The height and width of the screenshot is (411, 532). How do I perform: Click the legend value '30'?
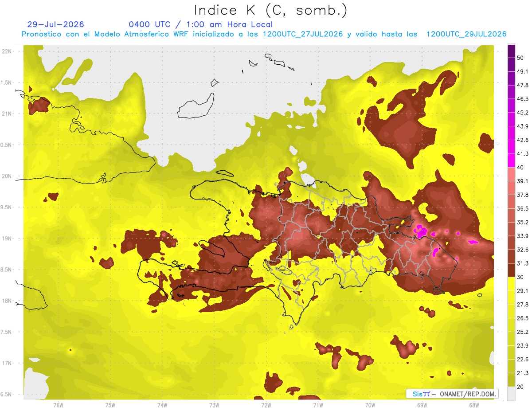(x=520, y=277)
